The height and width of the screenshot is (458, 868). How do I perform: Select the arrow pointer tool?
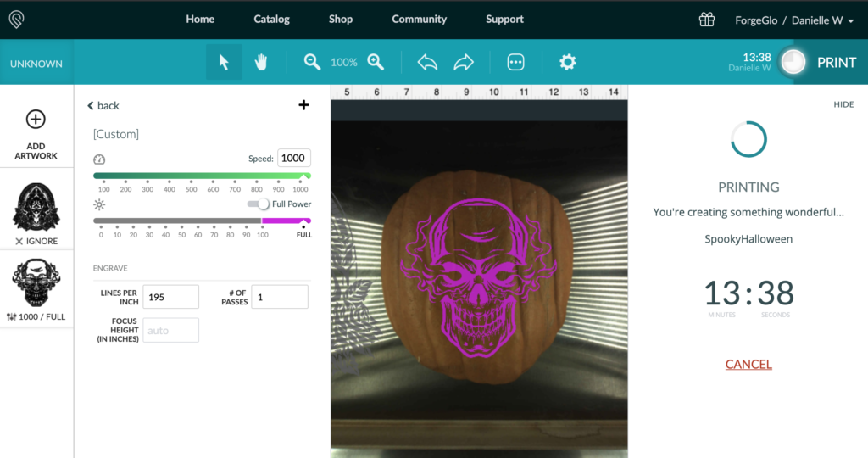224,61
